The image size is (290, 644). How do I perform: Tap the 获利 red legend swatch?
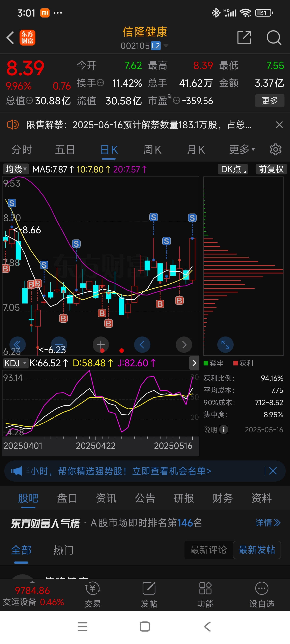click(x=236, y=363)
